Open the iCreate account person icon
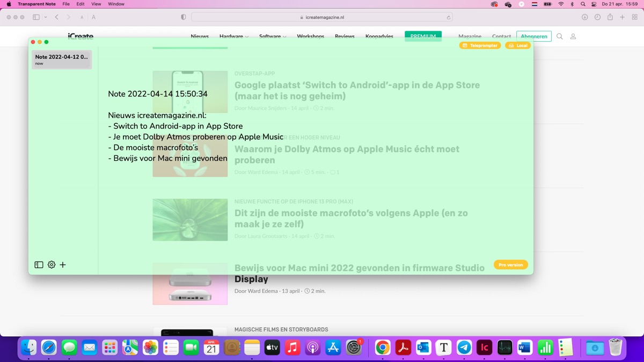 click(x=573, y=36)
